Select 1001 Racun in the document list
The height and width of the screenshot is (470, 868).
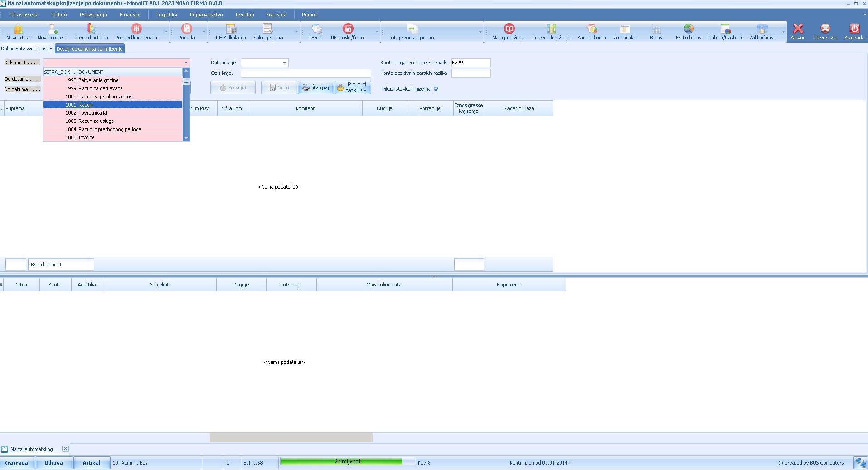113,105
